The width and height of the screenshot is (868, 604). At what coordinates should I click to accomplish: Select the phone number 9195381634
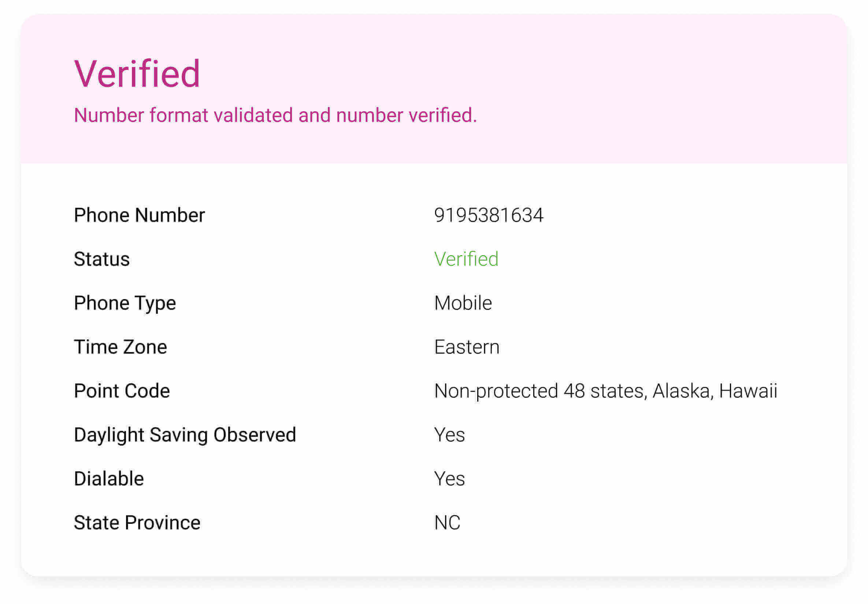coord(489,215)
